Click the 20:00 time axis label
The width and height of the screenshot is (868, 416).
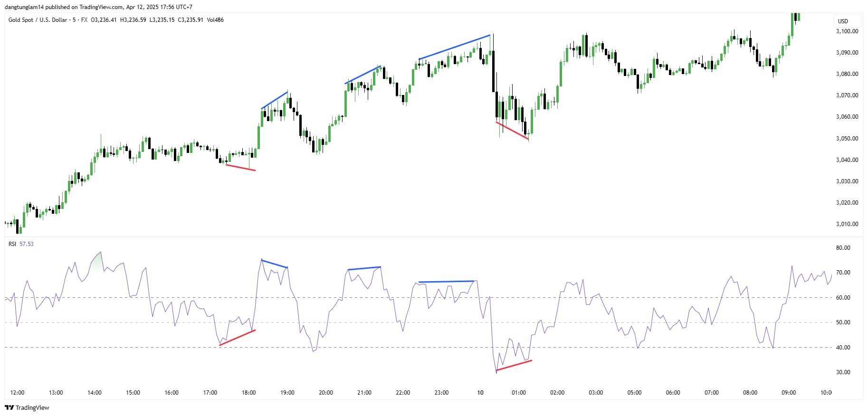click(x=326, y=393)
